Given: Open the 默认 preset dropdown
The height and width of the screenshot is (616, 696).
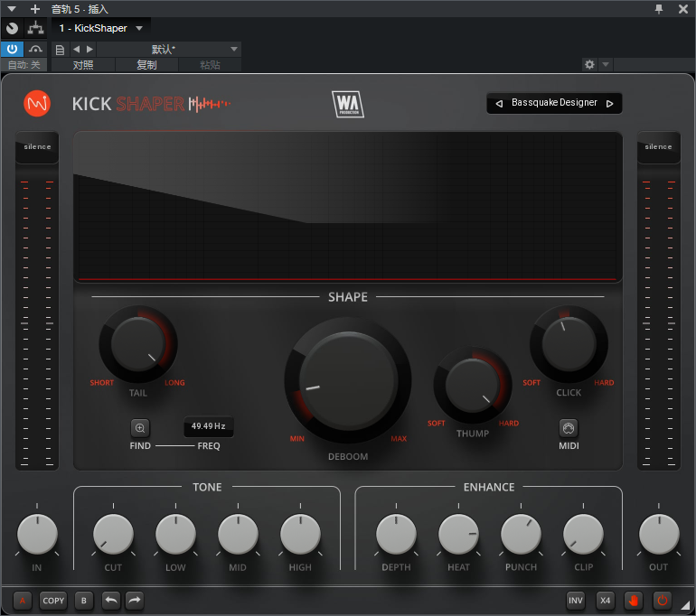Looking at the screenshot, I should [x=169, y=50].
